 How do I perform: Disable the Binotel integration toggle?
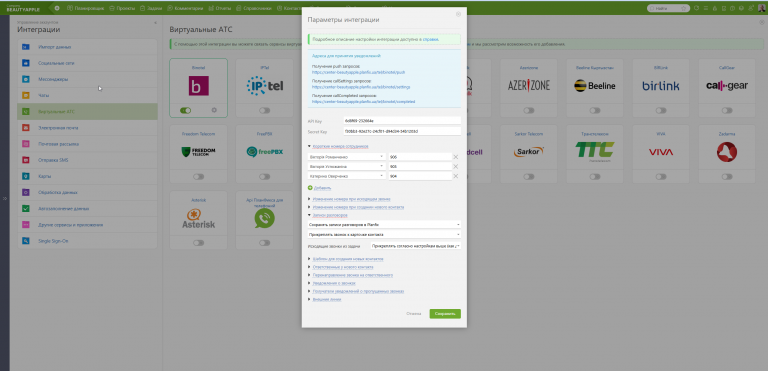pyautogui.click(x=186, y=110)
